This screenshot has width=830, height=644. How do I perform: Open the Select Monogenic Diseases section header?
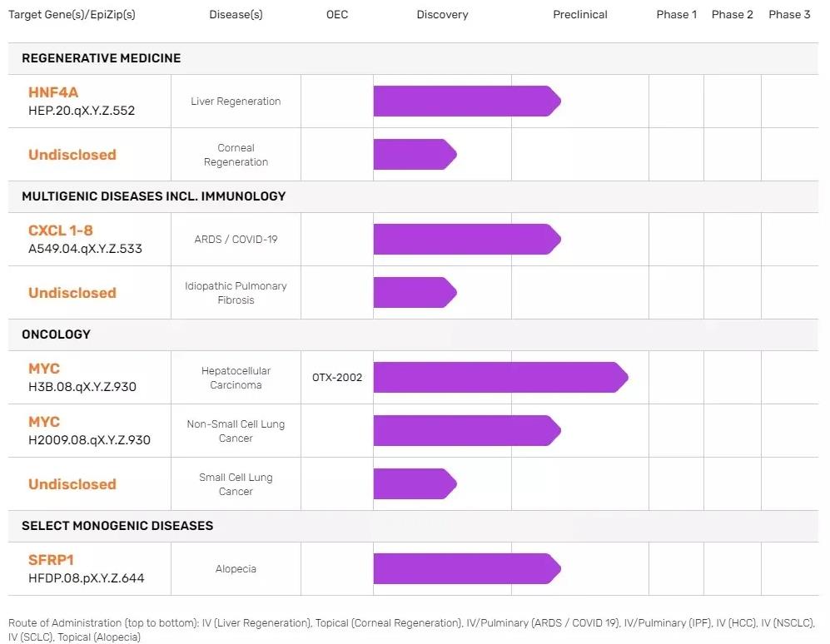(x=117, y=526)
